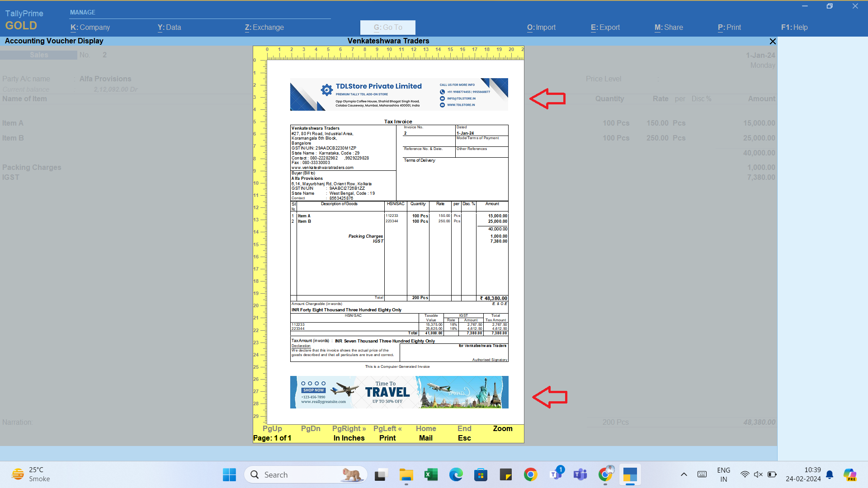Click the notifications bell in the system tray

click(x=830, y=474)
